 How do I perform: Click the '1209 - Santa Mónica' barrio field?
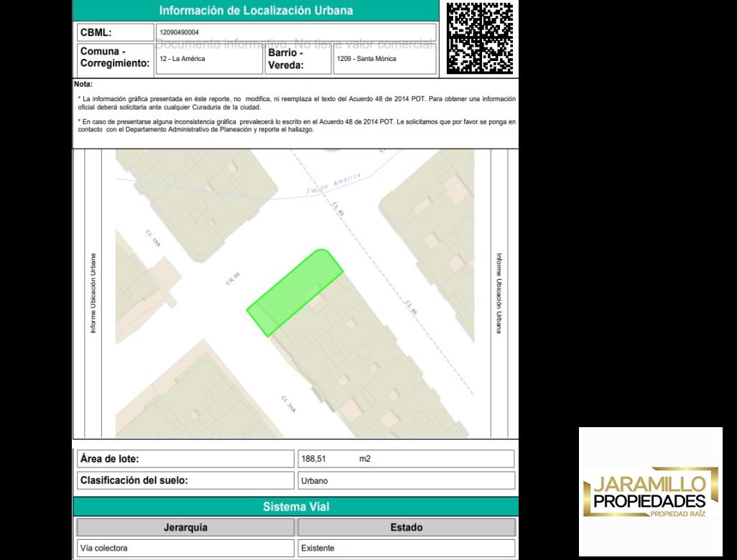click(384, 59)
